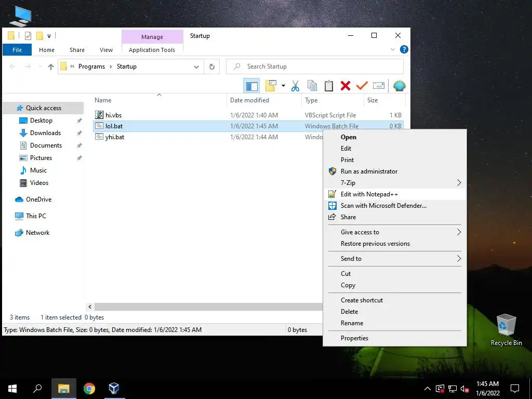Viewport: 532px width, 399px height.
Task: Click Programs in the address breadcrumb
Action: click(91, 66)
